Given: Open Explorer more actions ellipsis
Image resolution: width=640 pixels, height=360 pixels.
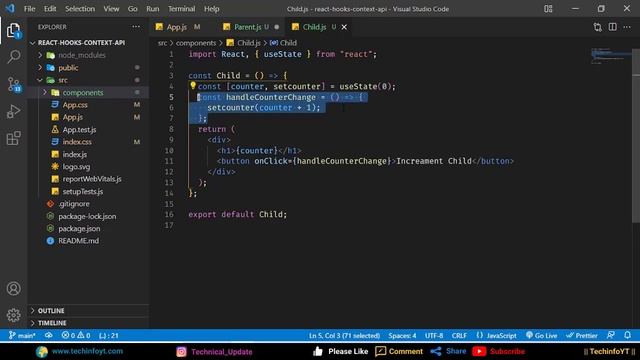Looking at the screenshot, I should 136,27.
